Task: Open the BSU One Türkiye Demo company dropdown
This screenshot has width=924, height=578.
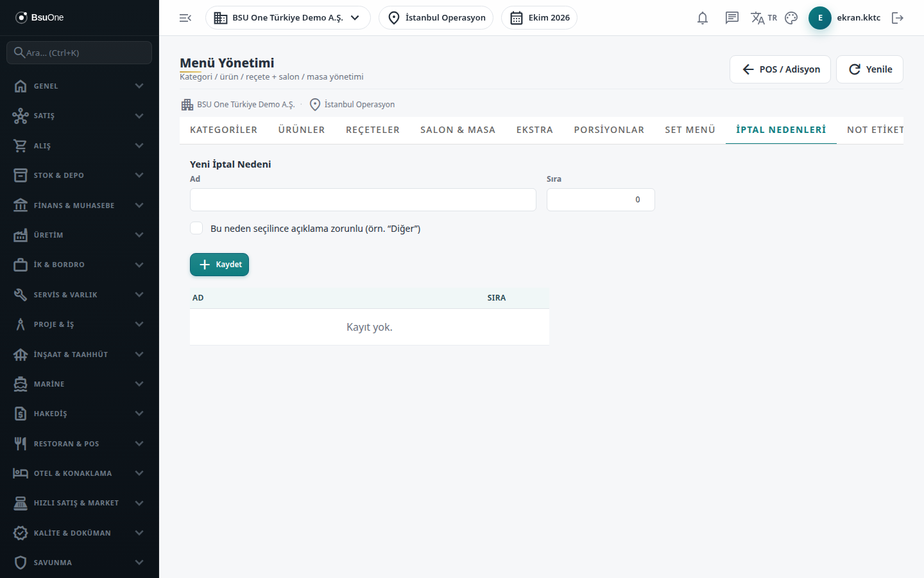Action: tap(287, 18)
